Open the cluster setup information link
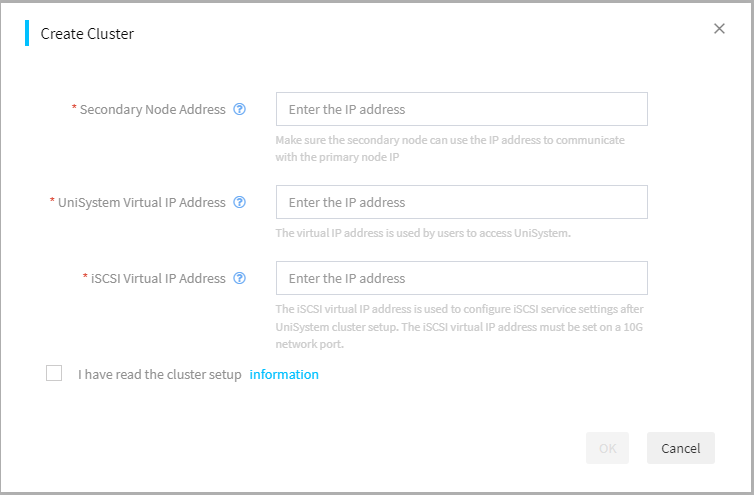 (x=284, y=374)
